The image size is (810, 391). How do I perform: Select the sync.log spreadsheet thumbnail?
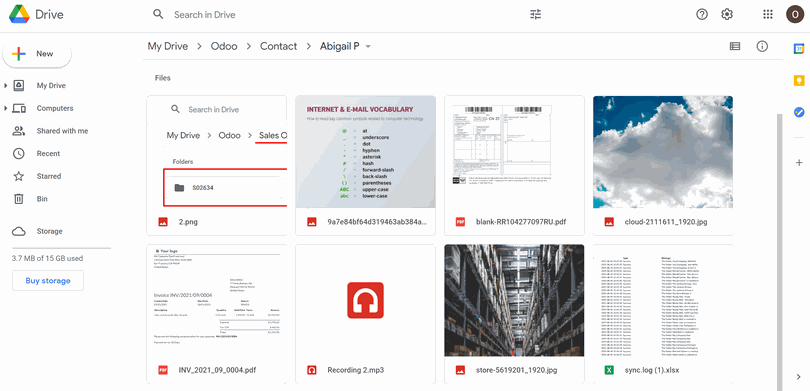[x=663, y=301]
